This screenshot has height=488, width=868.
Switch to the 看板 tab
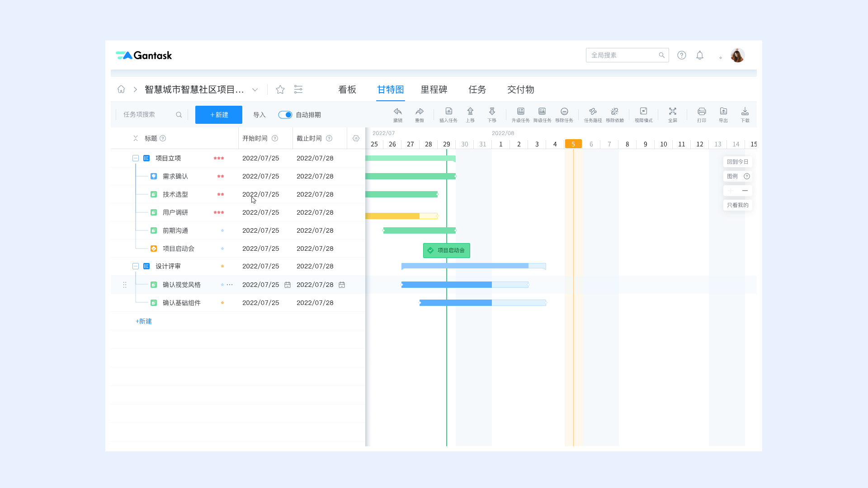pos(347,89)
